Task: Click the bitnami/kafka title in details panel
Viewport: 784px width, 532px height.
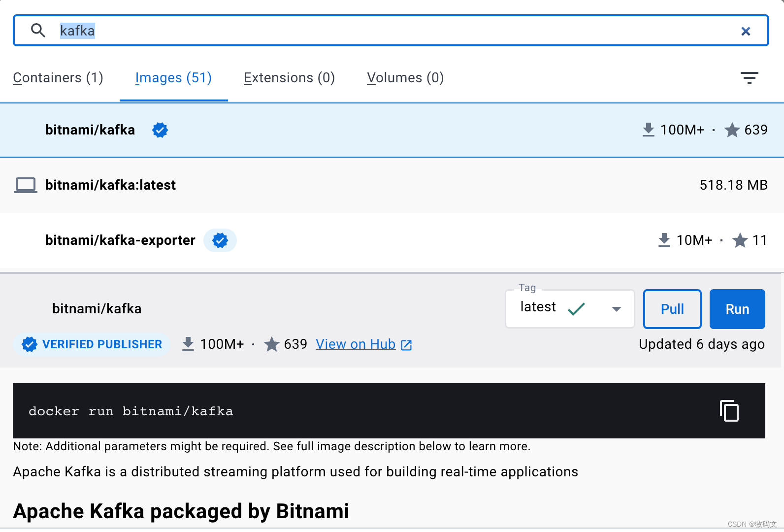Action: pos(97,309)
